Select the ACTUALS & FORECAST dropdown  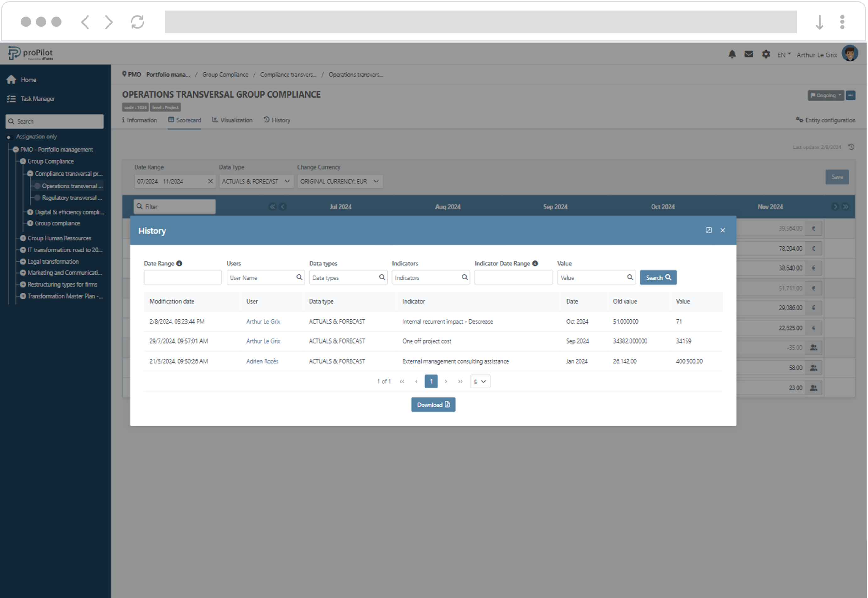255,181
